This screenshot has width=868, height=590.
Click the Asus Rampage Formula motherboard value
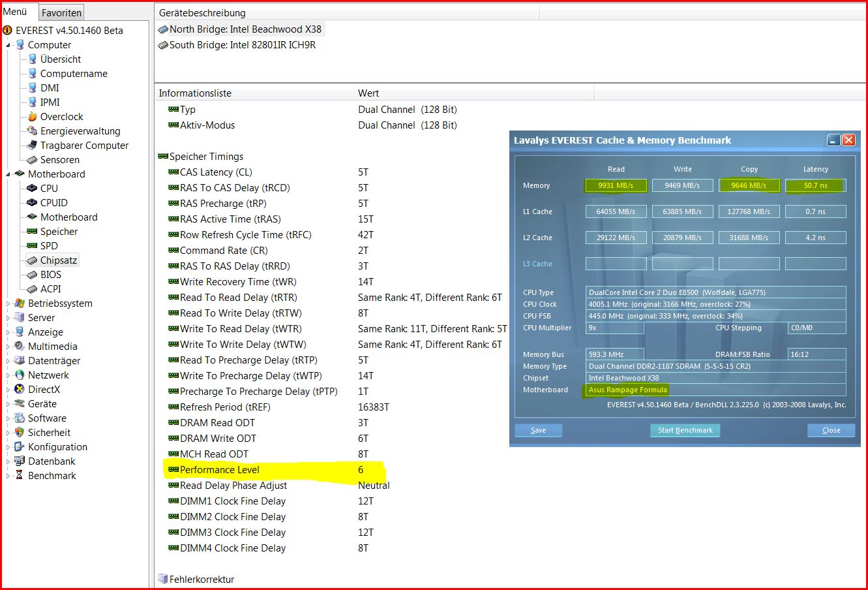pyautogui.click(x=627, y=390)
